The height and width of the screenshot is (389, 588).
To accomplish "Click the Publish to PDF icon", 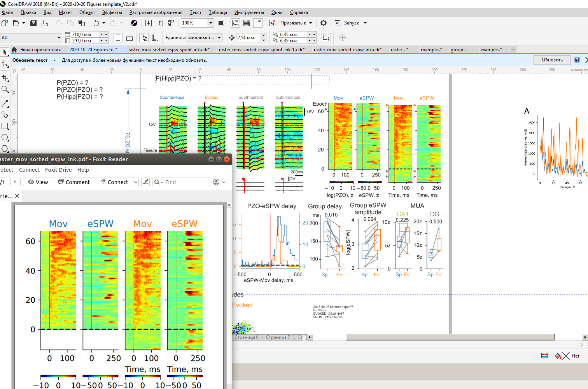I will click(171, 23).
